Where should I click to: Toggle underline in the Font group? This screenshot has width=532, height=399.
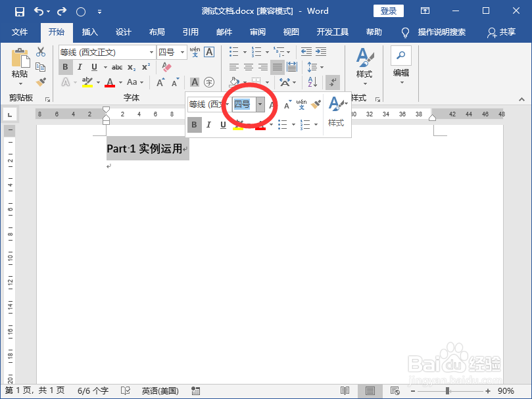coord(93,66)
